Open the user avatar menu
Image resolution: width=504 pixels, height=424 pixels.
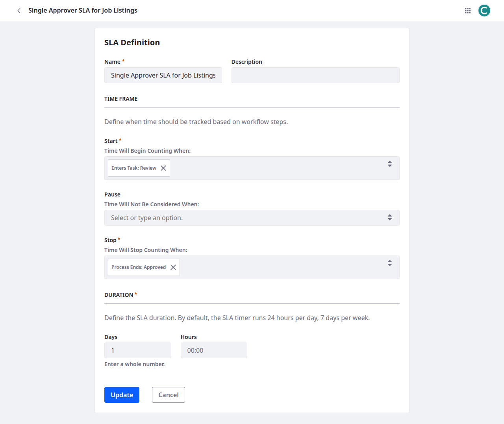(x=484, y=11)
